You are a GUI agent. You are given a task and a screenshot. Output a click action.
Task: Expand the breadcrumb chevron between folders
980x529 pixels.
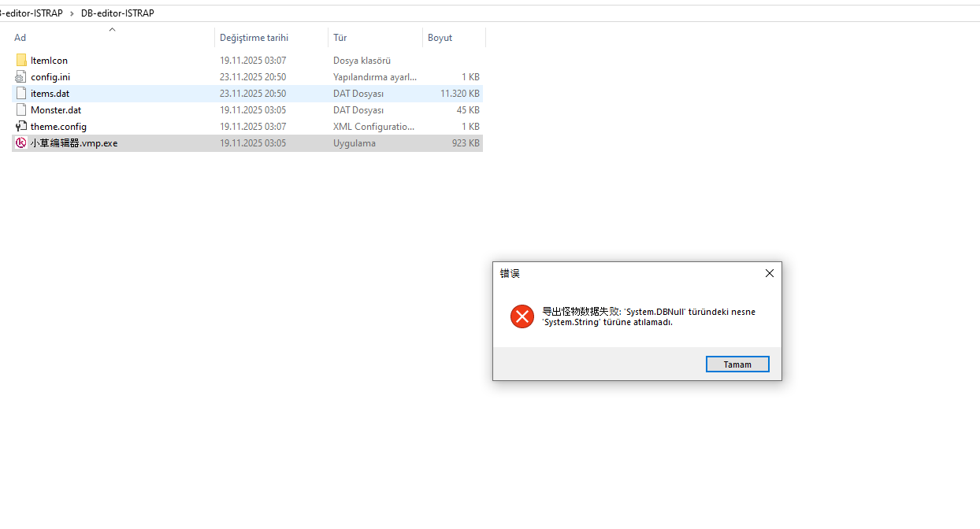pyautogui.click(x=72, y=13)
